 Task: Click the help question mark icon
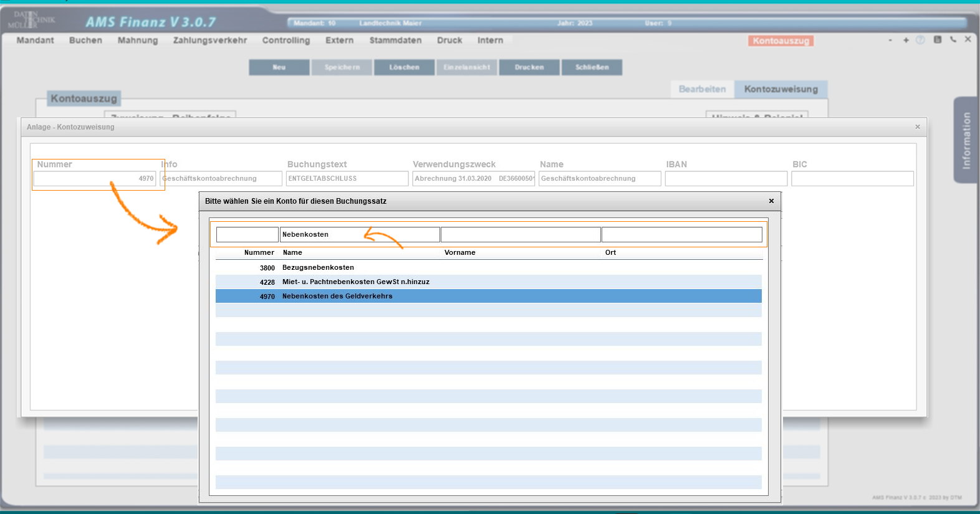click(920, 40)
